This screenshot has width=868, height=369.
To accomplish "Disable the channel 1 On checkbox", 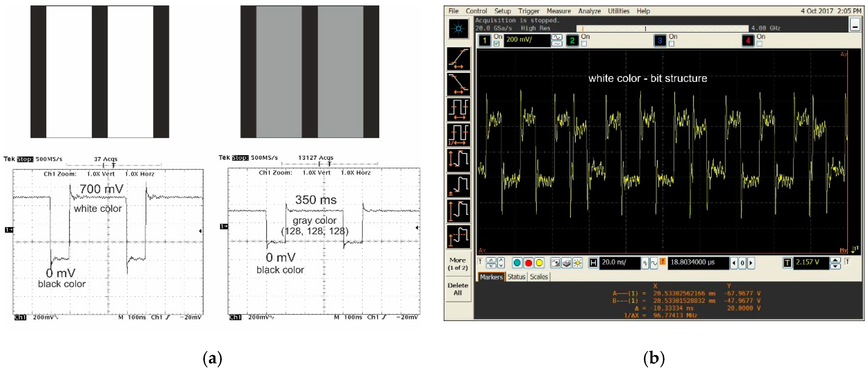I will 496,44.
